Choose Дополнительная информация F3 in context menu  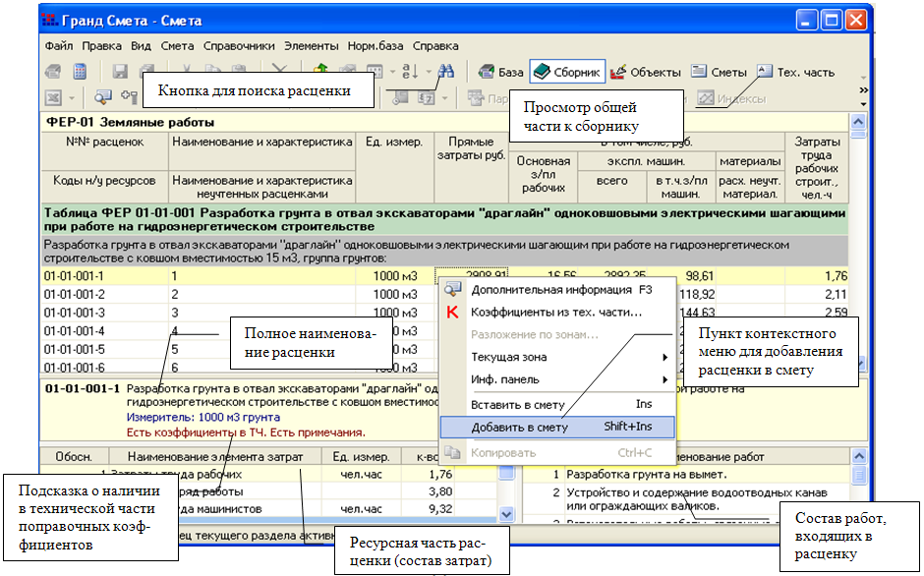click(557, 289)
